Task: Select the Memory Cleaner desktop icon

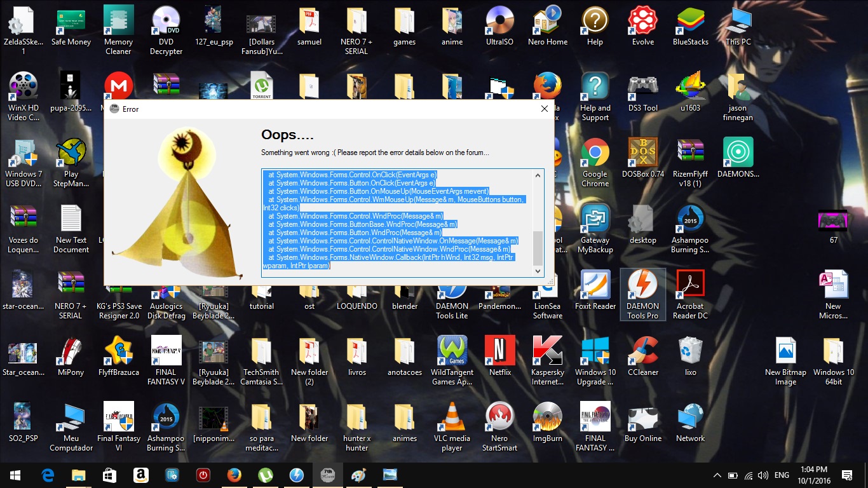Action: pyautogui.click(x=118, y=30)
